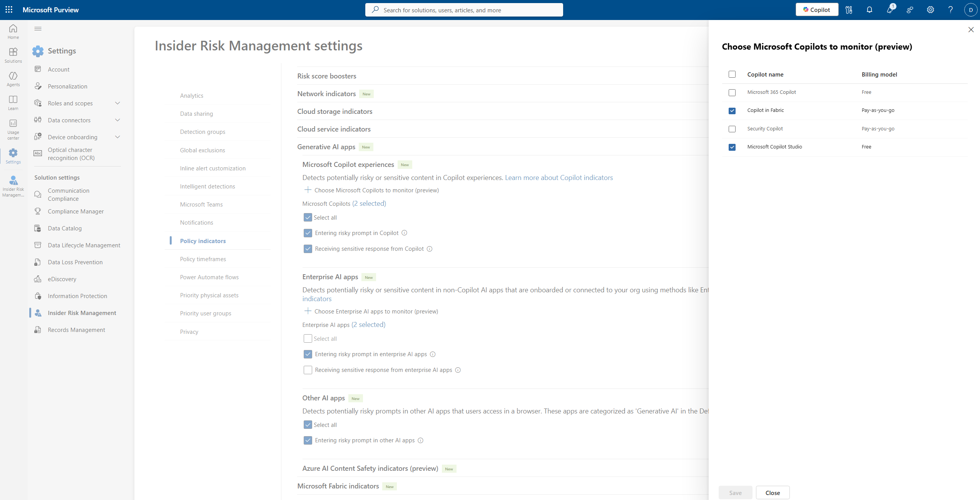Open Usage center in the left rail
Viewport: 980px width, 500px height.
(13, 130)
